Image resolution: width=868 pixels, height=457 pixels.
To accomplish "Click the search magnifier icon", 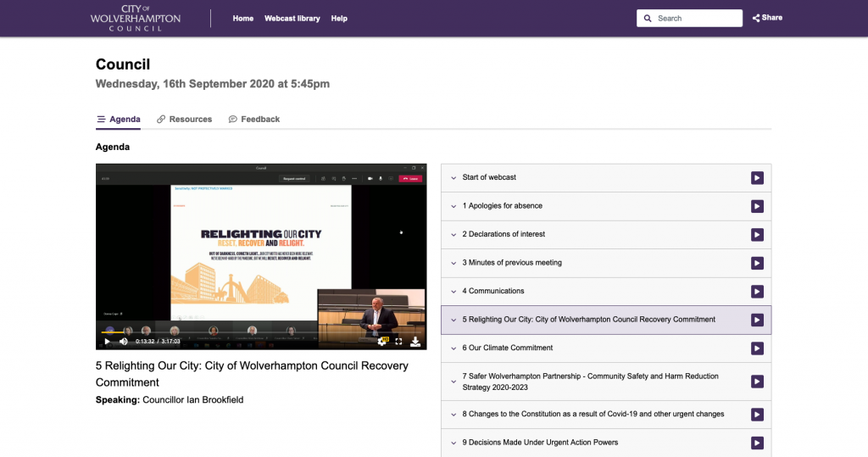I will pos(647,19).
